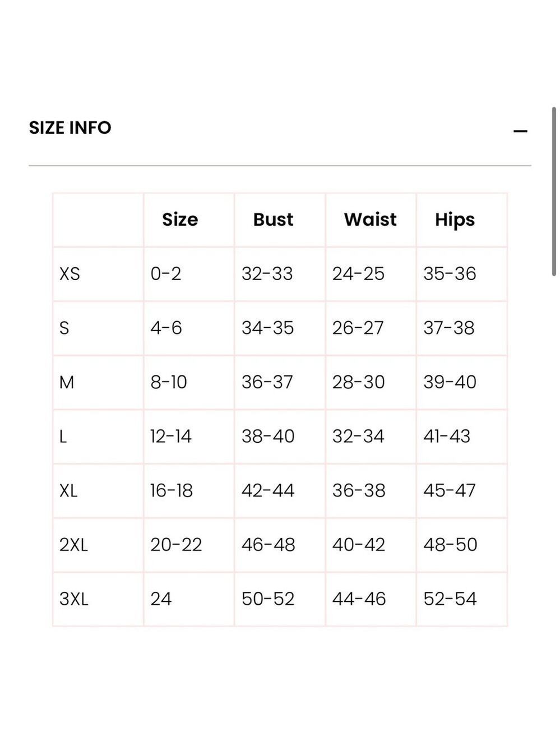Click the 2XL row label

pos(73,545)
